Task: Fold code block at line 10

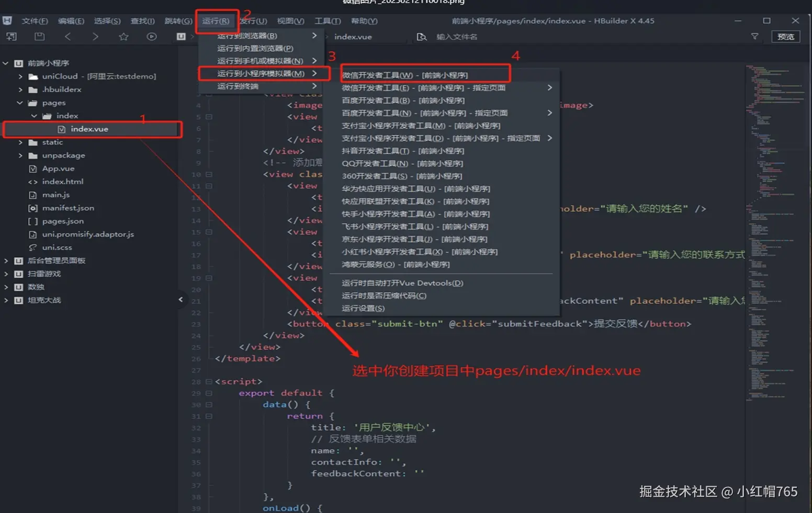Action: 209,175
